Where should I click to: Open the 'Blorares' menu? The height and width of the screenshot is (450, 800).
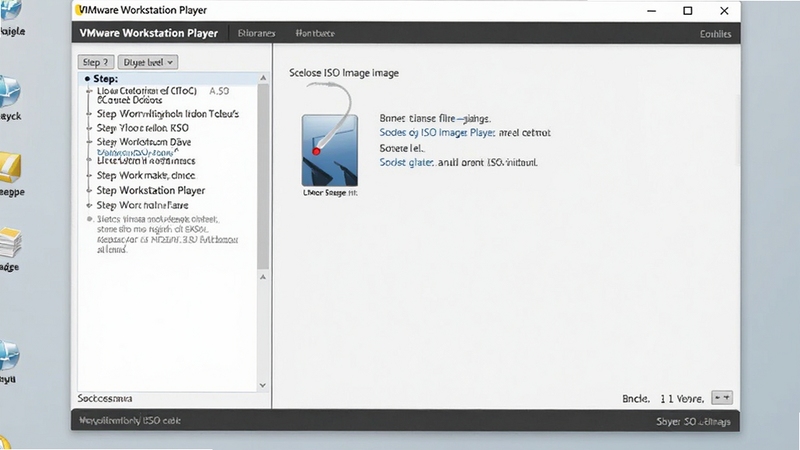[x=257, y=33]
